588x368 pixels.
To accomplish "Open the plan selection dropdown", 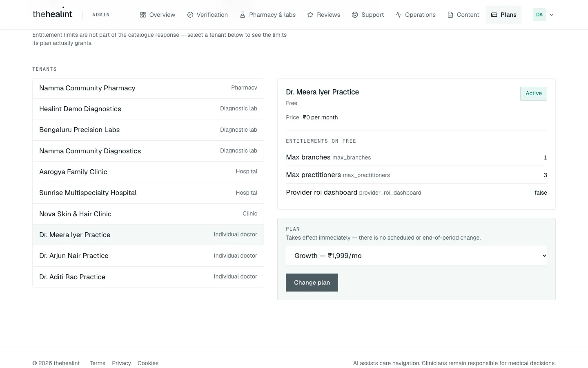I will (x=416, y=256).
